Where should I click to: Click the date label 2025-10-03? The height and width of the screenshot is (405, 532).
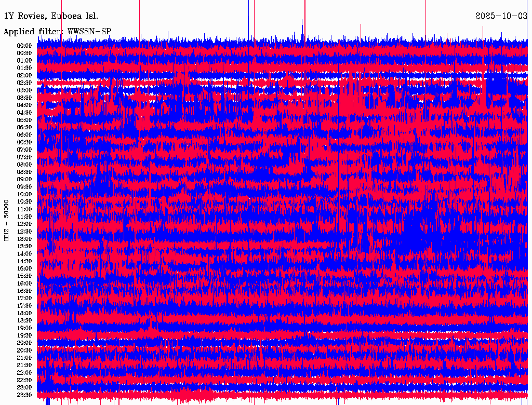coord(501,16)
